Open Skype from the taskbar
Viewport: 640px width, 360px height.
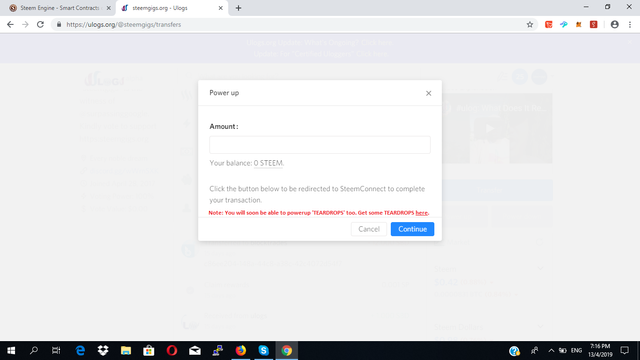click(264, 350)
